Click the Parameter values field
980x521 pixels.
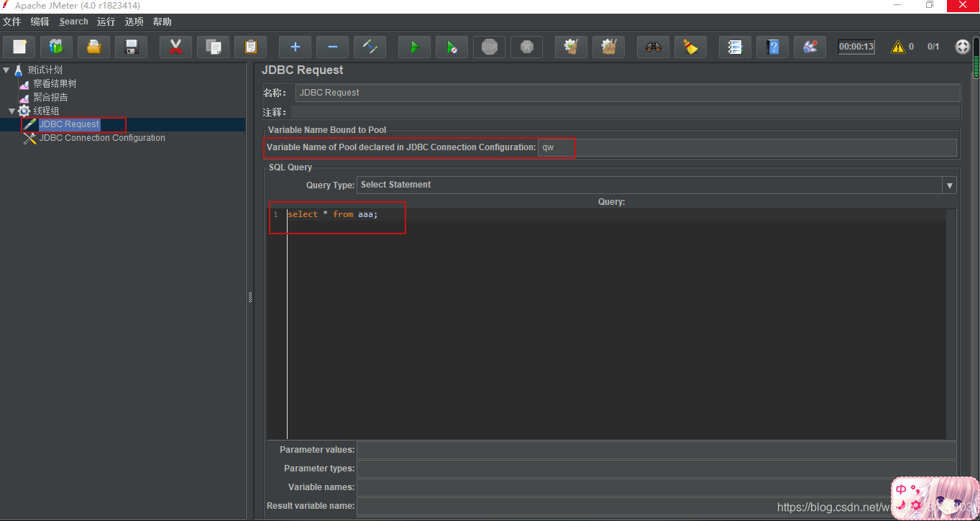pos(656,450)
